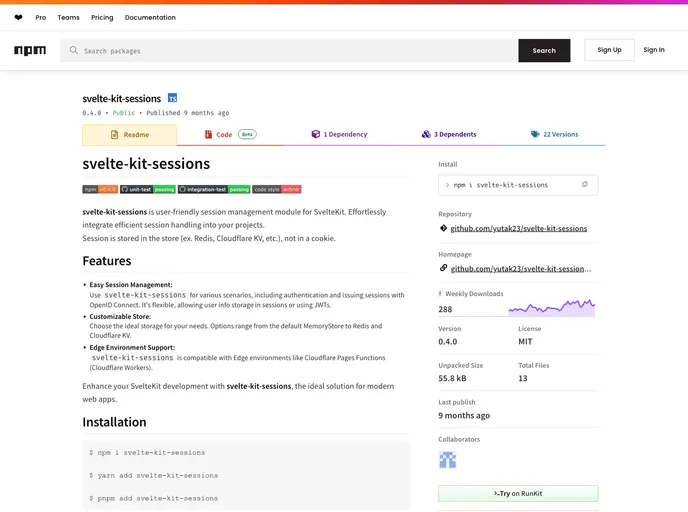Screen dimensions: 688x512
Task: Open the Documentation link
Action: 150,18
